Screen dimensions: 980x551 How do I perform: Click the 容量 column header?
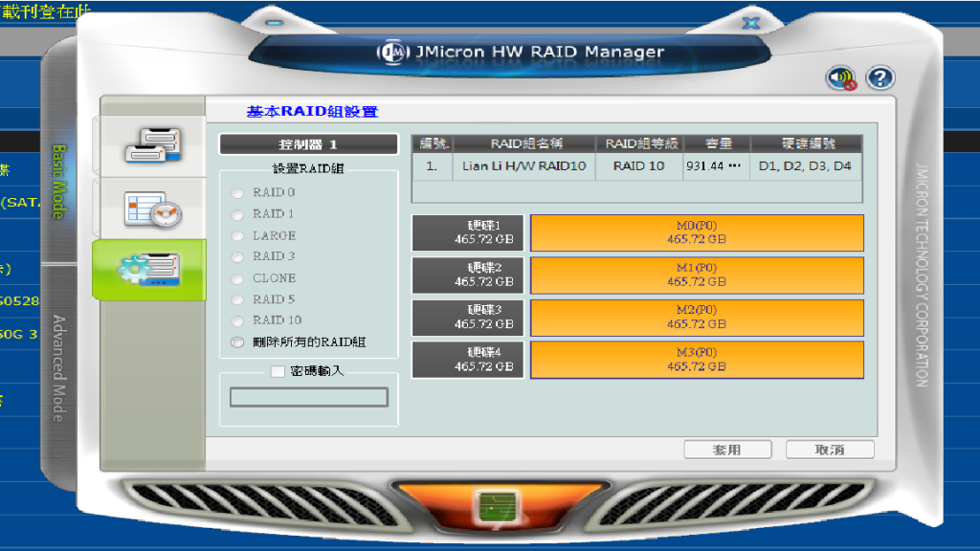click(717, 143)
